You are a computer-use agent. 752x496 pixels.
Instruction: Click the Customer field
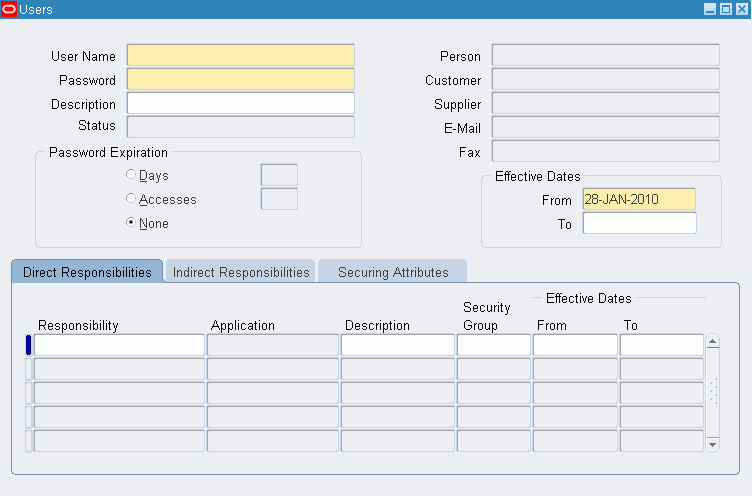(606, 79)
